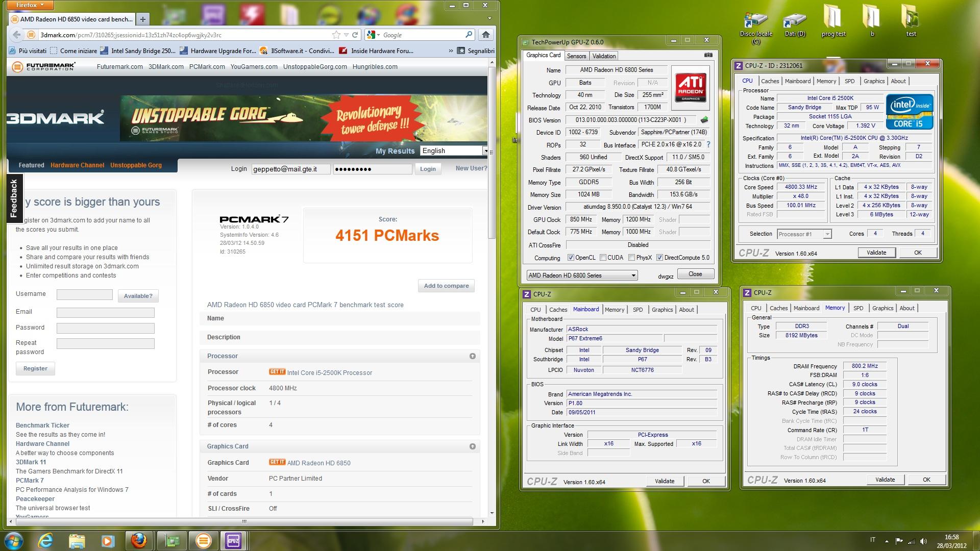The height and width of the screenshot is (551, 980).
Task: Open the New User? link
Action: (471, 168)
